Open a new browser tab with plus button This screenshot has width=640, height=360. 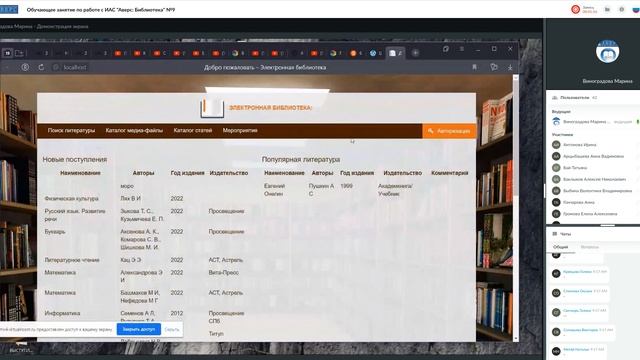pos(415,53)
